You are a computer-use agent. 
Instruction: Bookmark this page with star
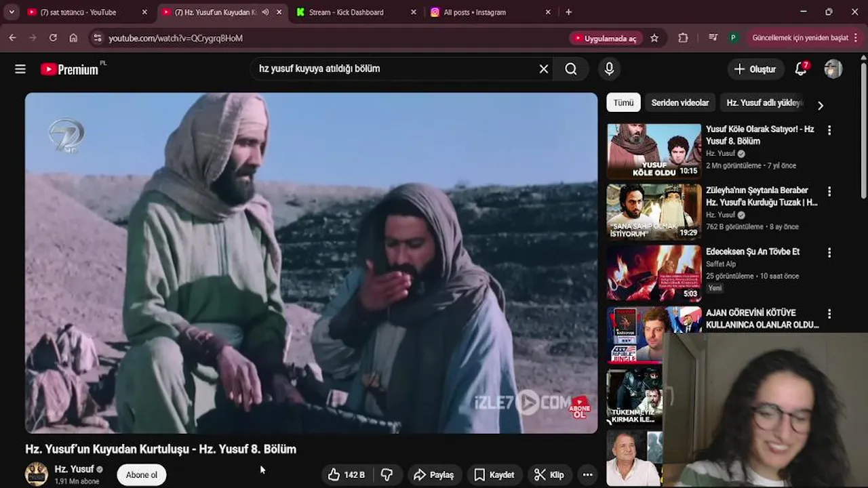pos(654,38)
